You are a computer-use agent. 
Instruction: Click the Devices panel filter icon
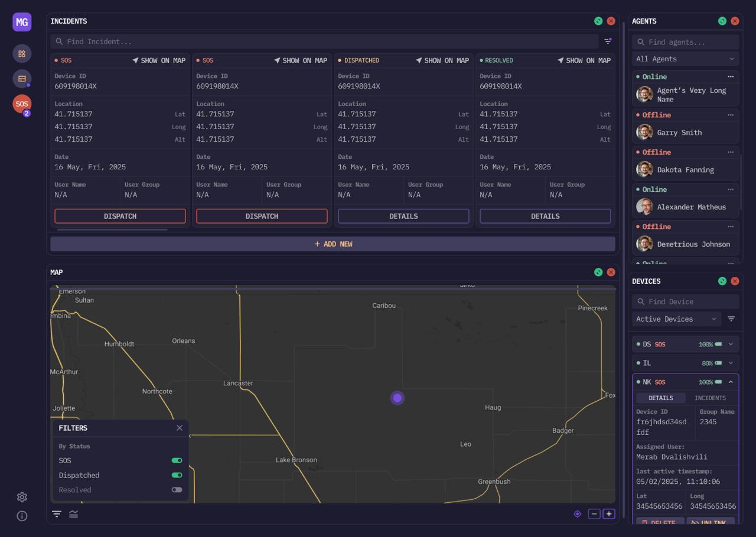731,319
